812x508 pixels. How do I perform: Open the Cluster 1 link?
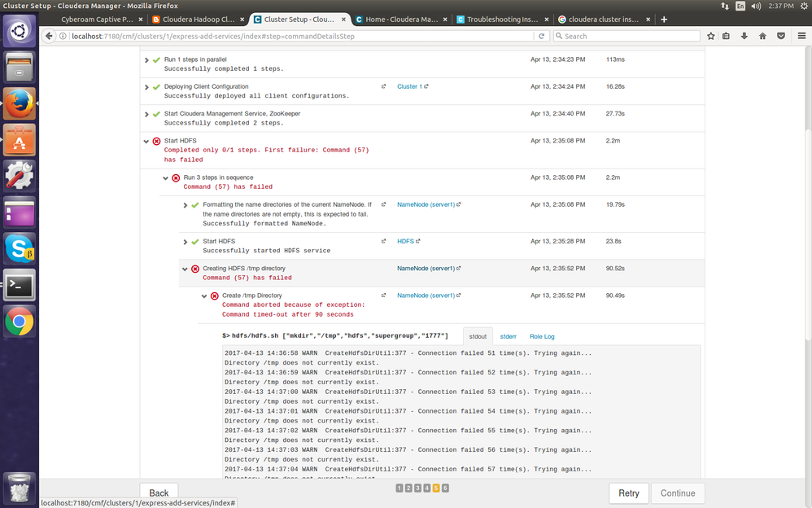[409, 86]
